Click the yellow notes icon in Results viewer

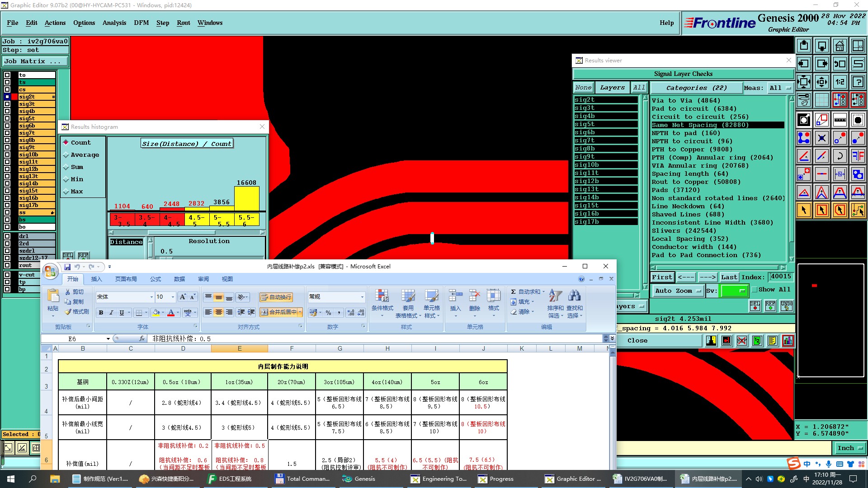click(772, 341)
